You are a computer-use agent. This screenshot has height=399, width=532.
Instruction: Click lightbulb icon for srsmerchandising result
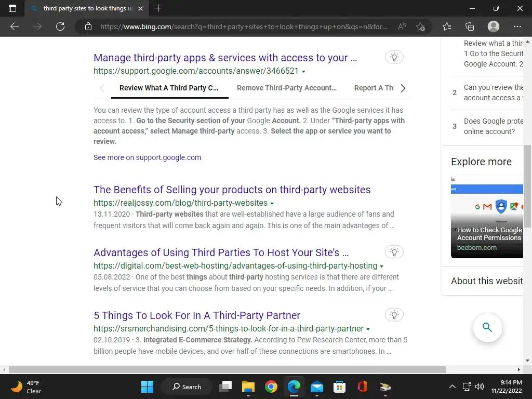coord(394,315)
